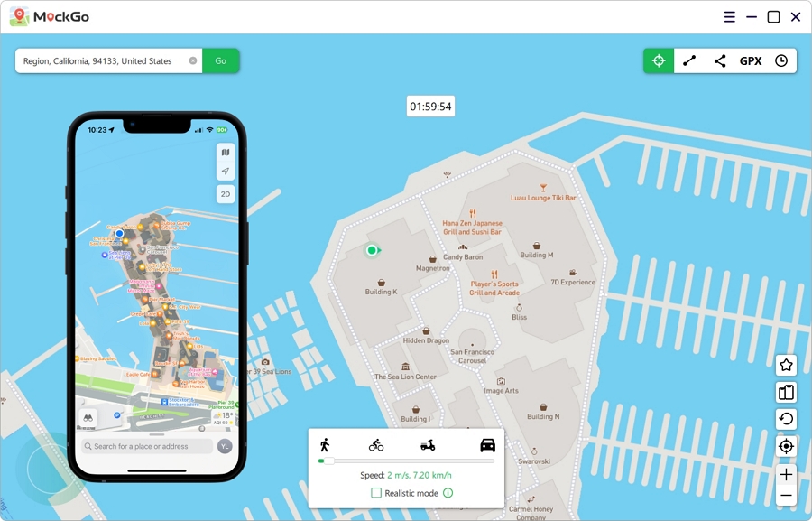Image resolution: width=812 pixels, height=521 pixels.
Task: Choose bicycle speed mode
Action: click(376, 445)
